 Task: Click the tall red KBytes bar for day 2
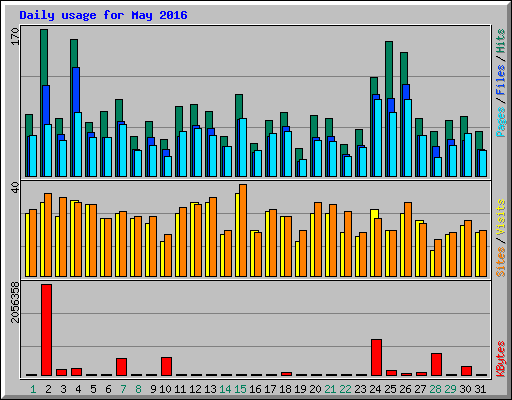(46, 330)
